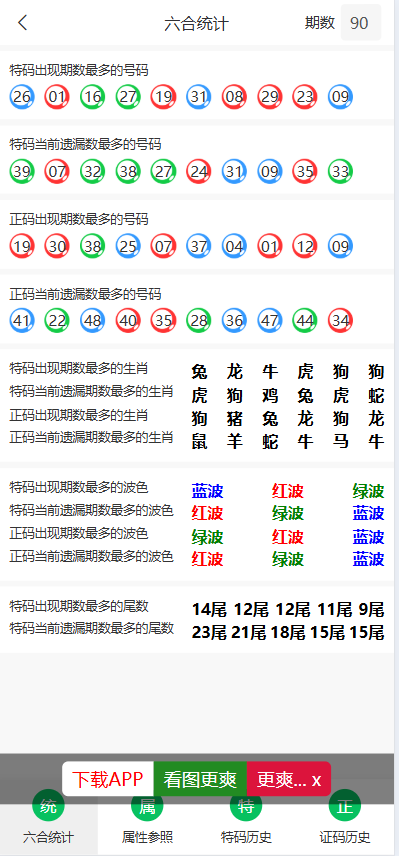The width and height of the screenshot is (399, 856).
Task: Tap the 下载APP banner button
Action: point(108,779)
